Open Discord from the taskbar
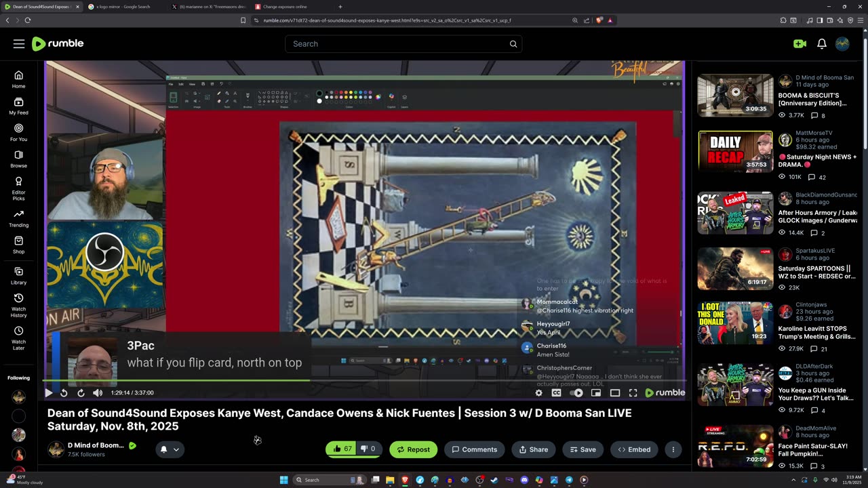 pos(524,480)
